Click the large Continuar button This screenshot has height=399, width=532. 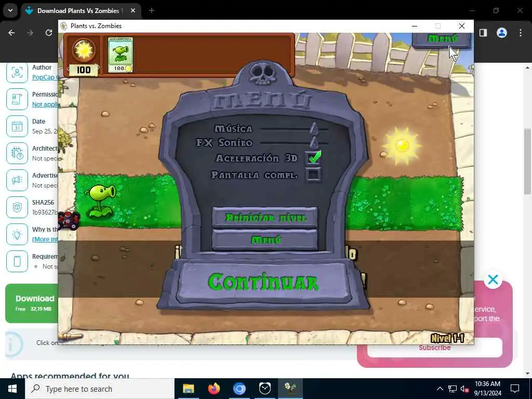[x=263, y=282]
